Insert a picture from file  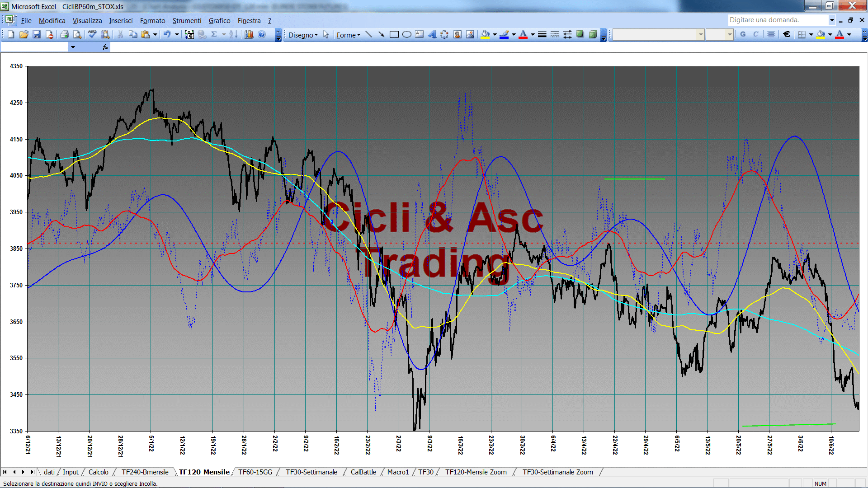click(470, 34)
